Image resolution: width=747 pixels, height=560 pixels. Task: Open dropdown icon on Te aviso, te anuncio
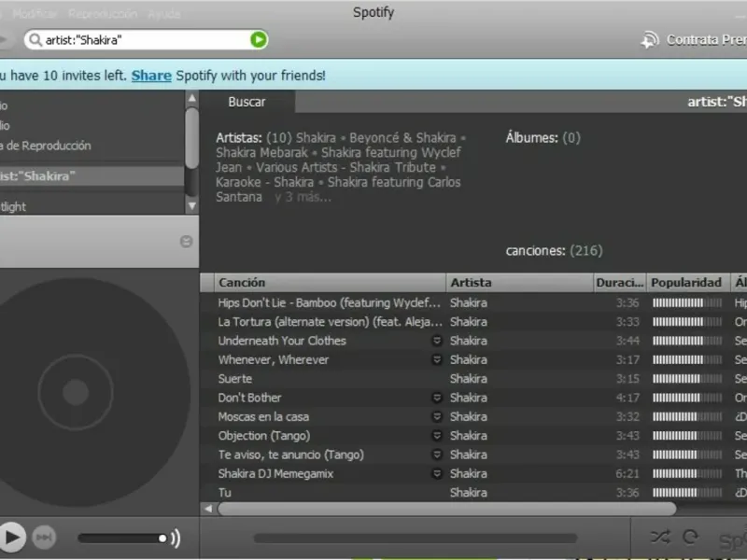[436, 455]
